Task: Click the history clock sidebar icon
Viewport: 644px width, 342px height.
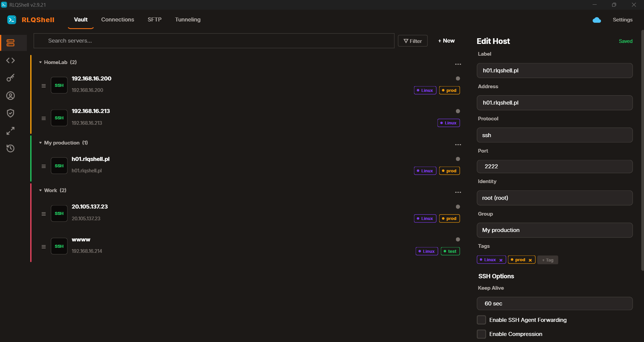Action: [10, 148]
